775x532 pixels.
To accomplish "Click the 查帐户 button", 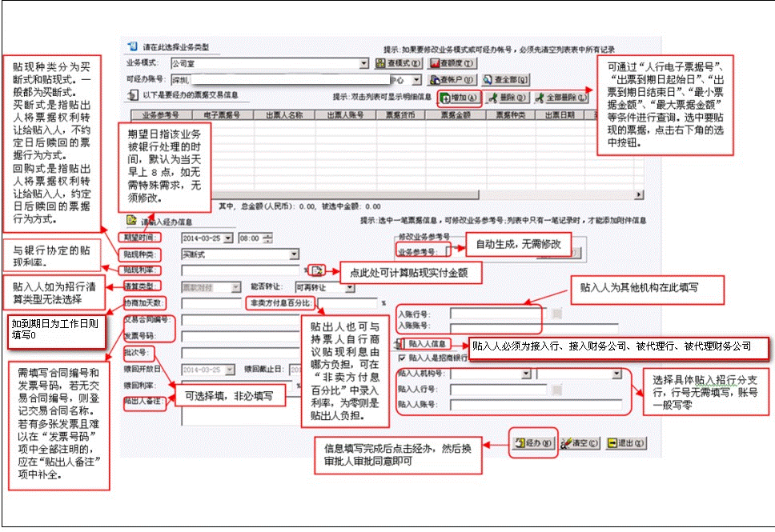I will pyautogui.click(x=453, y=80).
